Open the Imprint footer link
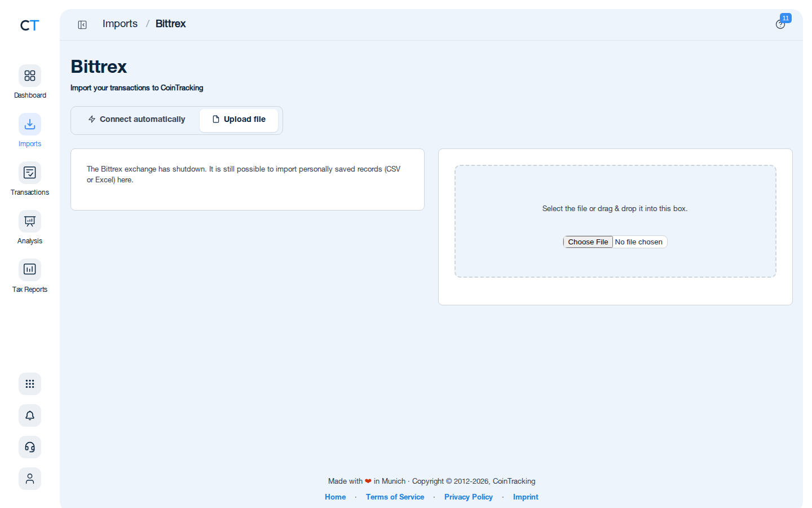The height and width of the screenshot is (508, 812). (x=526, y=497)
